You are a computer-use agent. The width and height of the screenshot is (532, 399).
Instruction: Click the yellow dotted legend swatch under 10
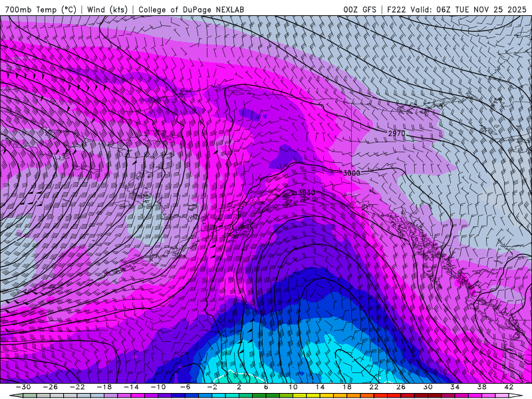(300, 396)
